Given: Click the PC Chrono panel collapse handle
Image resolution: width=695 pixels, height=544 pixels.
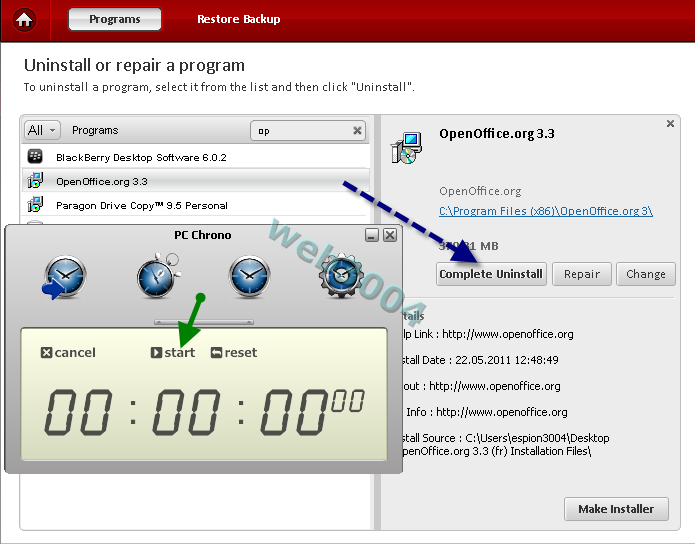Looking at the screenshot, I should pos(204,322).
